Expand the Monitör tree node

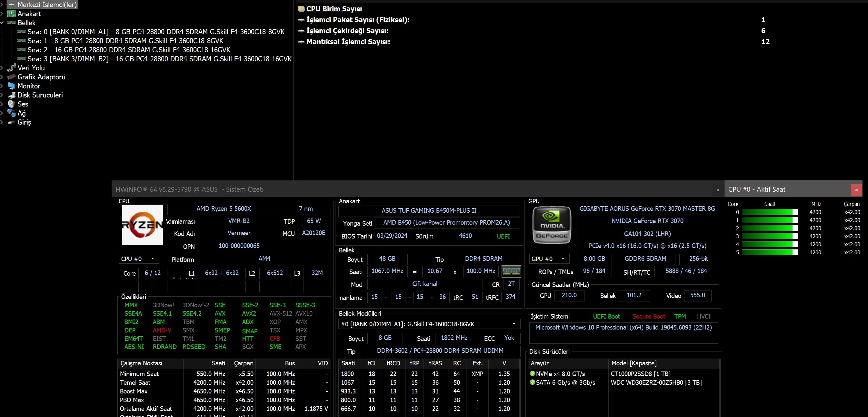(x=2, y=86)
